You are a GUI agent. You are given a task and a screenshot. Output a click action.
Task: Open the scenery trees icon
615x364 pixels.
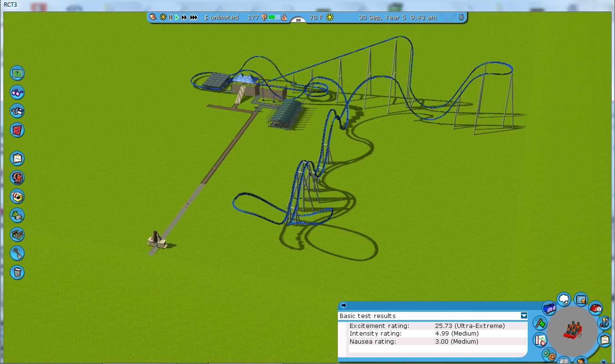pyautogui.click(x=17, y=216)
